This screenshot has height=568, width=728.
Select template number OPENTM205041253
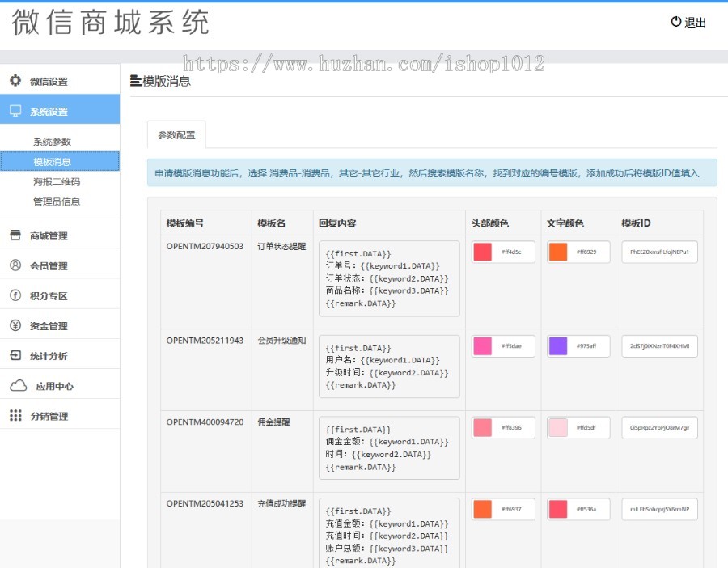coord(205,503)
